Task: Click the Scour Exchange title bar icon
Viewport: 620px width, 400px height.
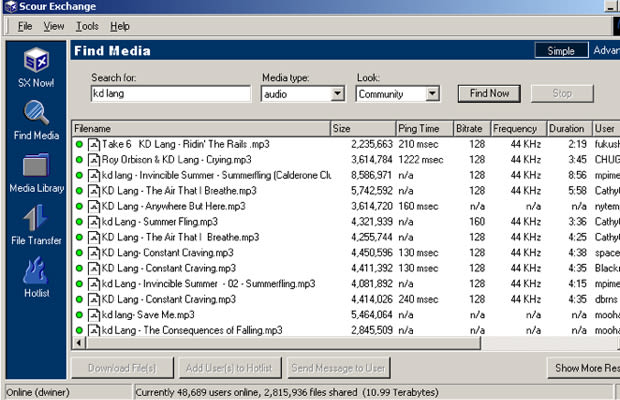Action: tap(11, 7)
